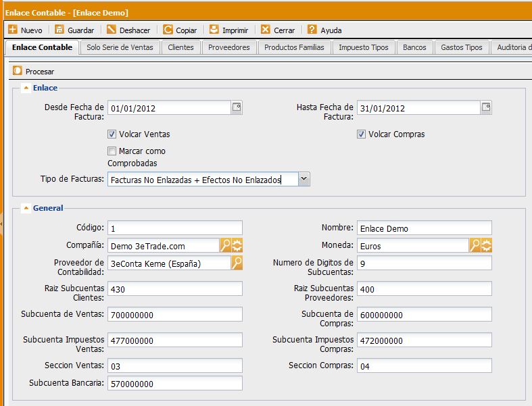Image resolution: width=532 pixels, height=406 pixels.
Task: Click Hasta Fecha de Factura date field
Action: coord(418,108)
